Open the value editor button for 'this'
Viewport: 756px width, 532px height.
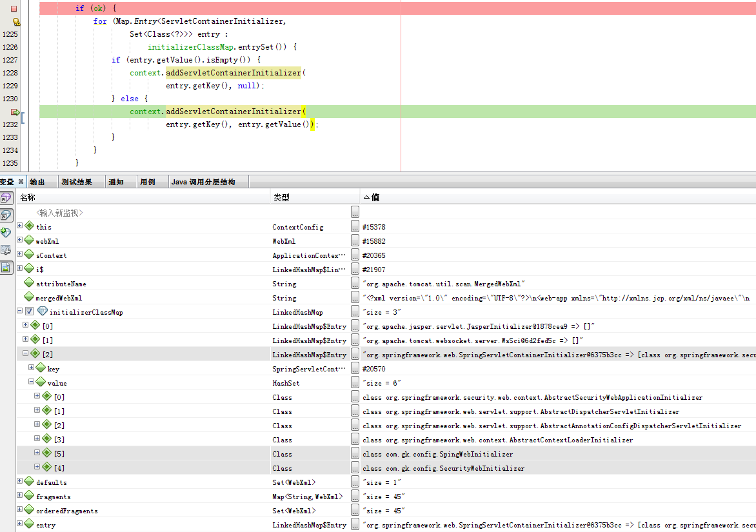pos(355,226)
